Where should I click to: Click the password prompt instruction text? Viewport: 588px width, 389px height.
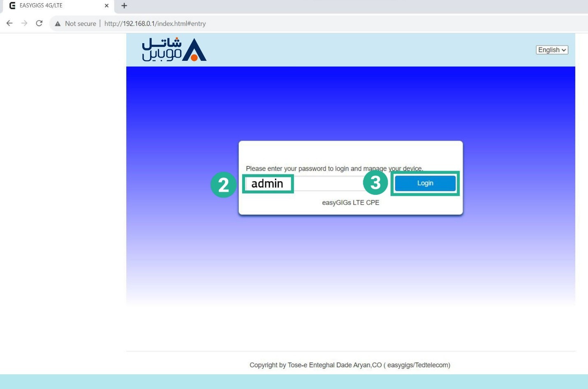tap(334, 169)
